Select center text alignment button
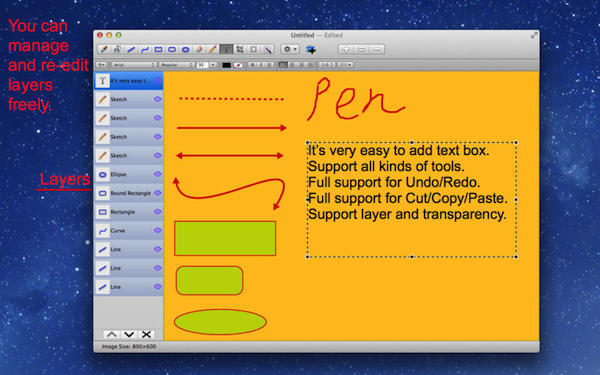Screen dimensions: 600x375 pos(292,65)
